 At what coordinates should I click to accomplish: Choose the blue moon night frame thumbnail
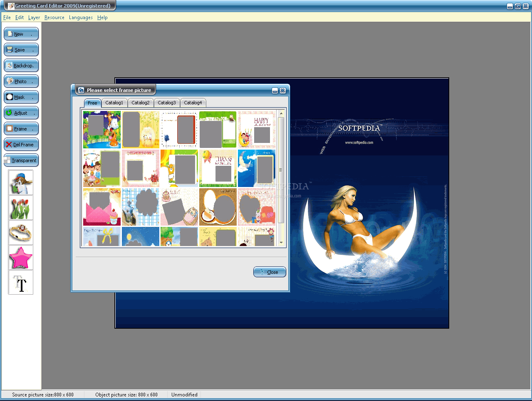(x=257, y=168)
